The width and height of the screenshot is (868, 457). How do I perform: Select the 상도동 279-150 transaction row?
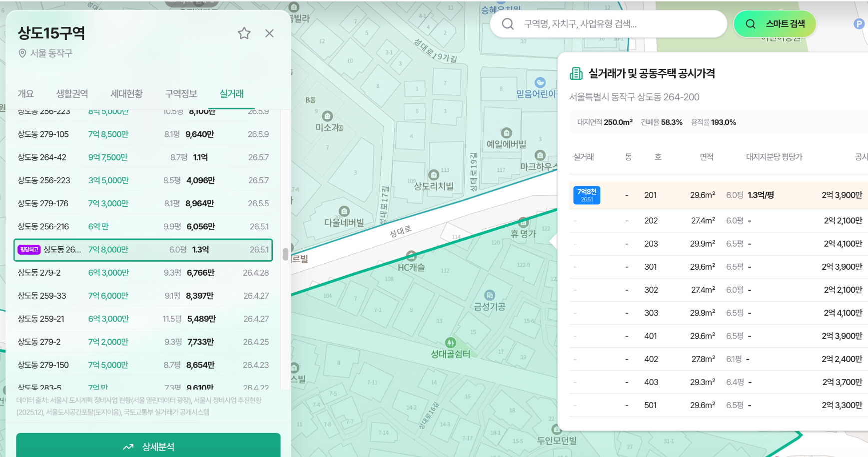(x=143, y=365)
